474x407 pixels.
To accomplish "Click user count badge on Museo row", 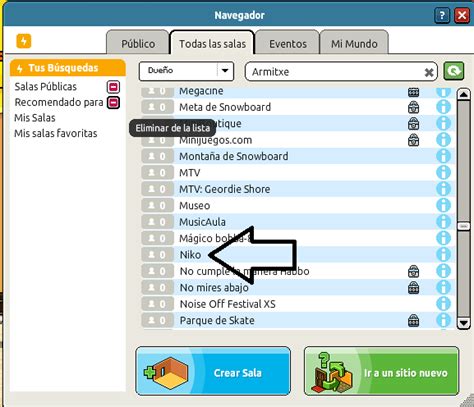I will tap(157, 205).
